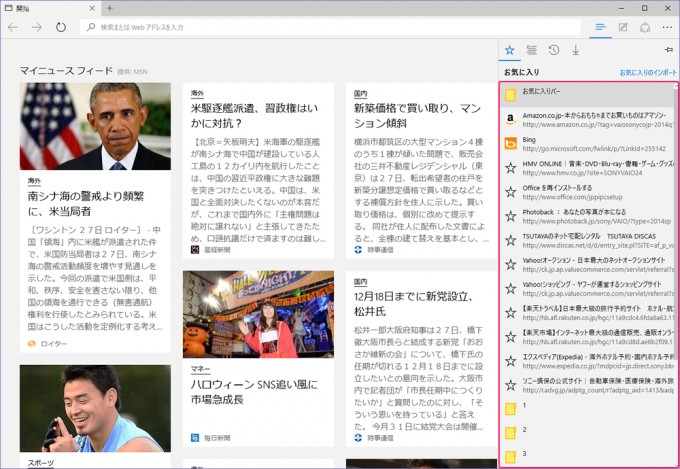680x469 pixels.
Task: Click the ロイター source label
Action: [54, 344]
